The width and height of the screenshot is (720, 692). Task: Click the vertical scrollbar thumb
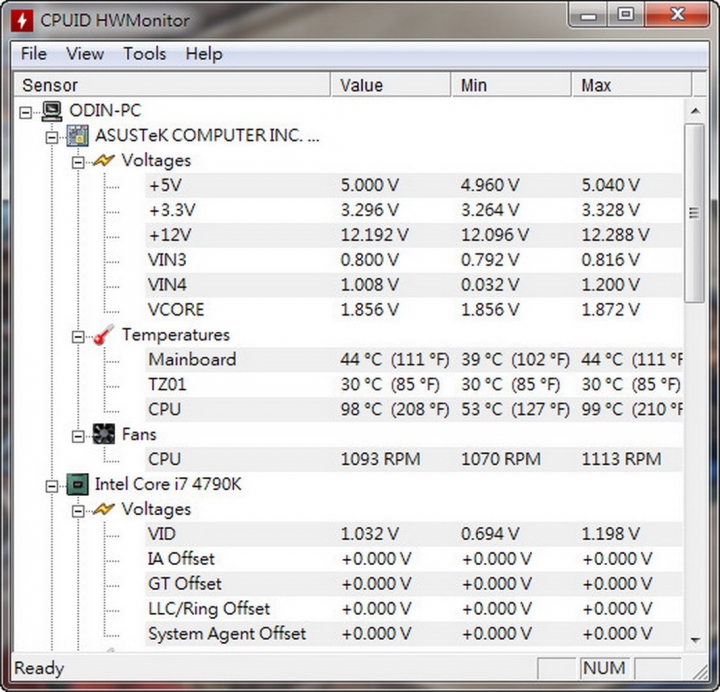694,213
